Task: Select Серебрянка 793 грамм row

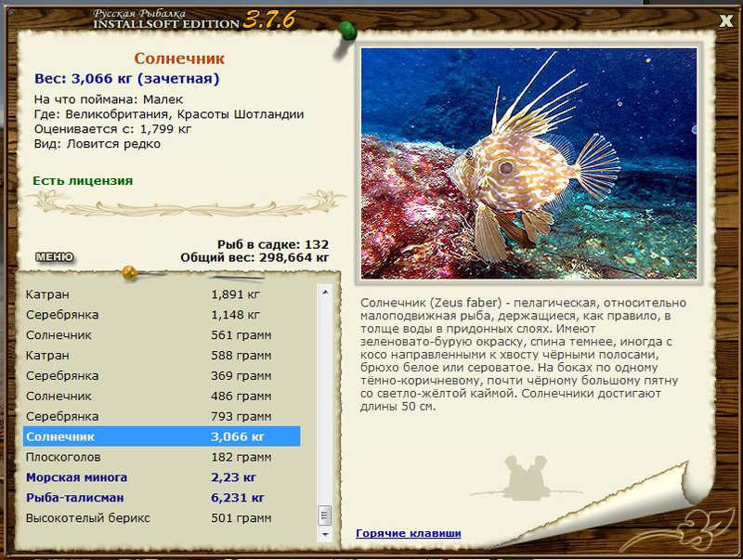Action: pyautogui.click(x=162, y=416)
